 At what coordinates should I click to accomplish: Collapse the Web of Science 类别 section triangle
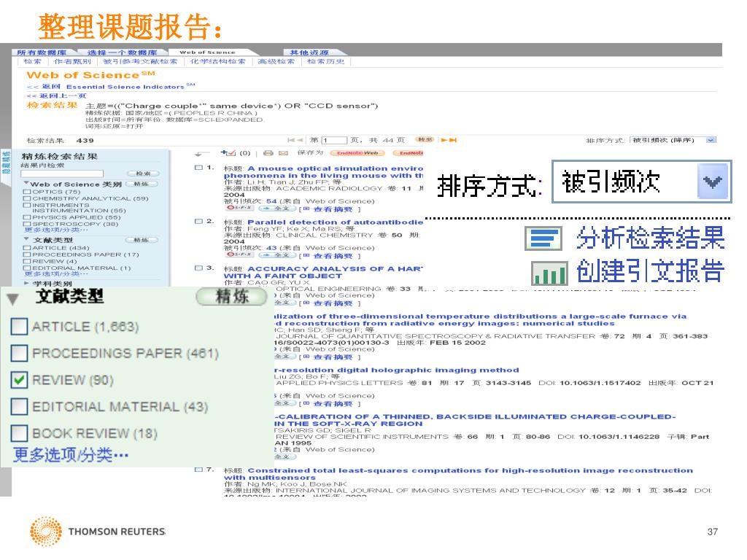26,183
